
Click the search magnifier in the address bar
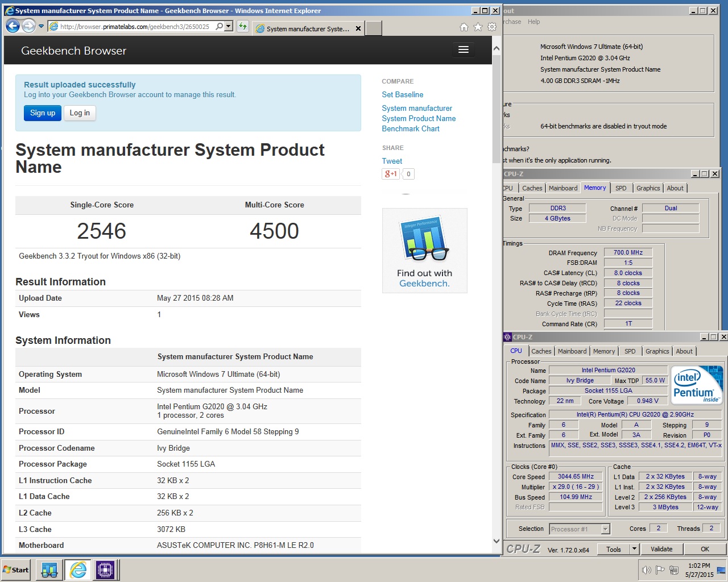(x=220, y=26)
